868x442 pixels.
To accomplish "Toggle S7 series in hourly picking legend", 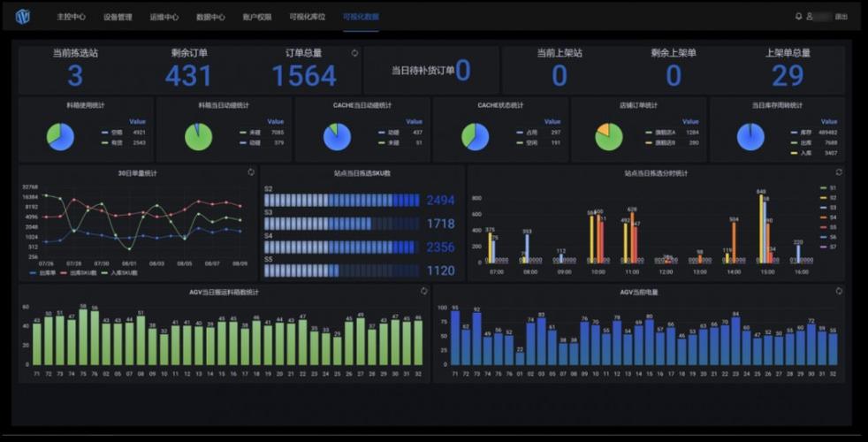I will coord(829,247).
